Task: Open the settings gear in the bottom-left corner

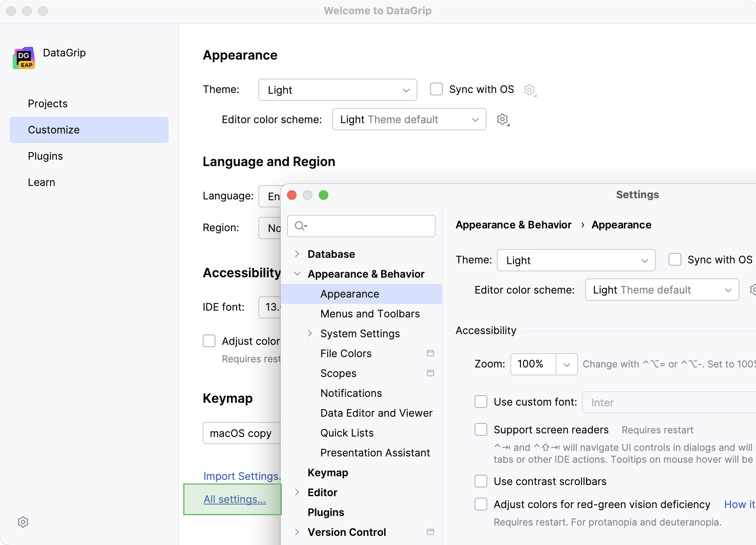Action: [x=23, y=522]
